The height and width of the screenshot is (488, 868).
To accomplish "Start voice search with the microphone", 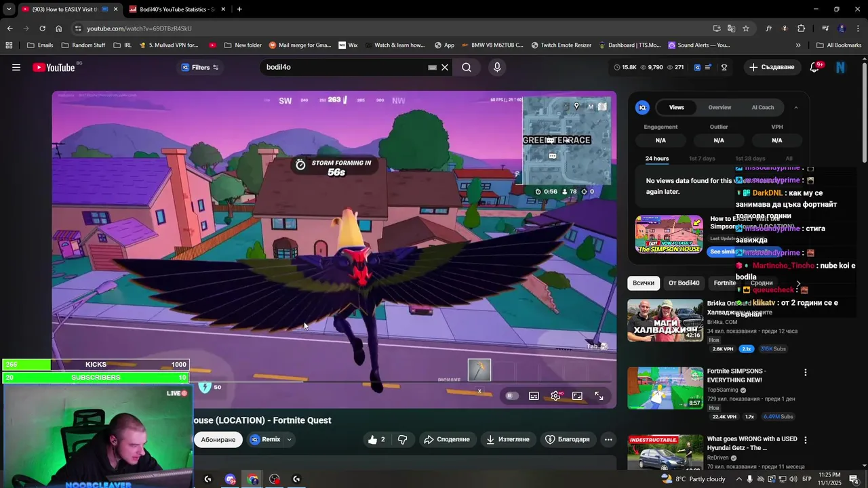I will click(497, 67).
